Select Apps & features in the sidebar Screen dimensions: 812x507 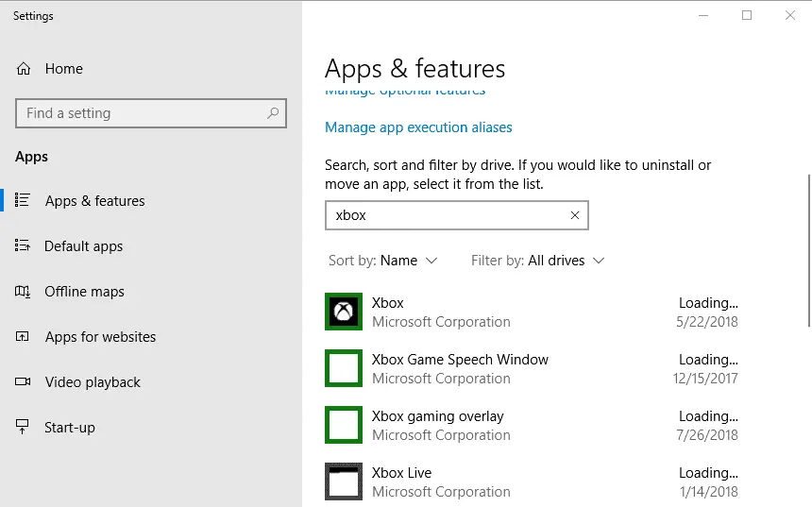[x=94, y=201]
